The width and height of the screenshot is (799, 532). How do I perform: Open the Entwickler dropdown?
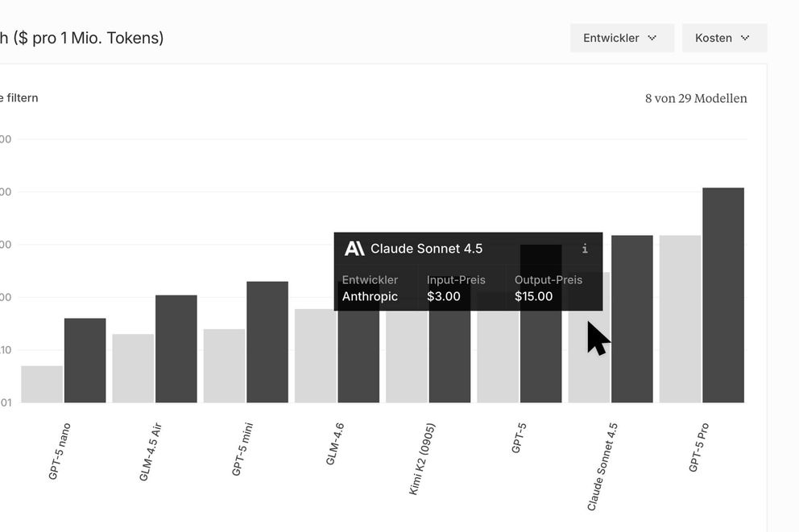621,38
